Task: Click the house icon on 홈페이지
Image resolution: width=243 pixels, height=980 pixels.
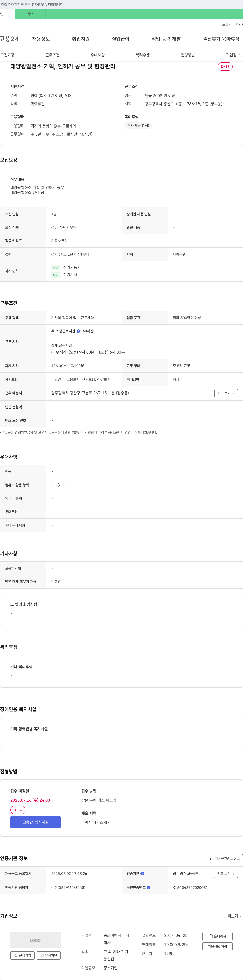Action: [x=211, y=936]
